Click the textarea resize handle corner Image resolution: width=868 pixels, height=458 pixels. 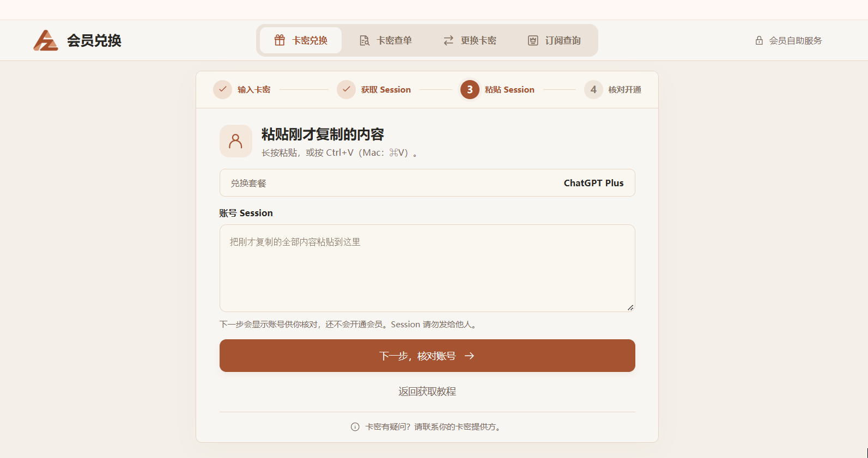click(630, 308)
